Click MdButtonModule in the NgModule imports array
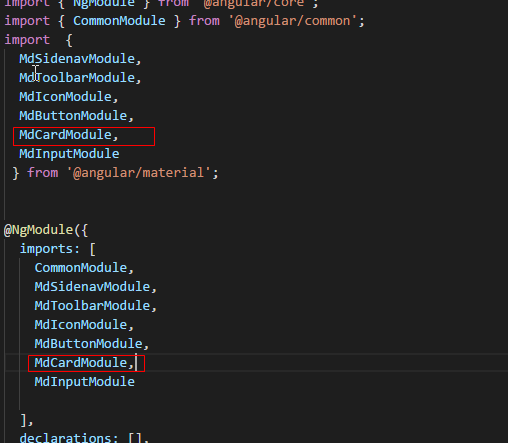The height and width of the screenshot is (443, 508). click(x=88, y=344)
